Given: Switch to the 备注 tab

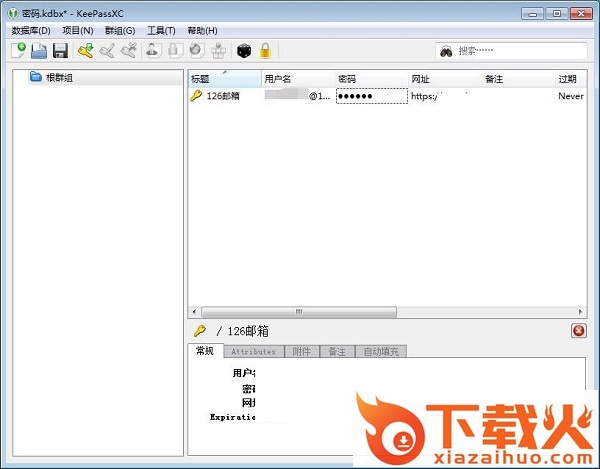Looking at the screenshot, I should click(337, 352).
